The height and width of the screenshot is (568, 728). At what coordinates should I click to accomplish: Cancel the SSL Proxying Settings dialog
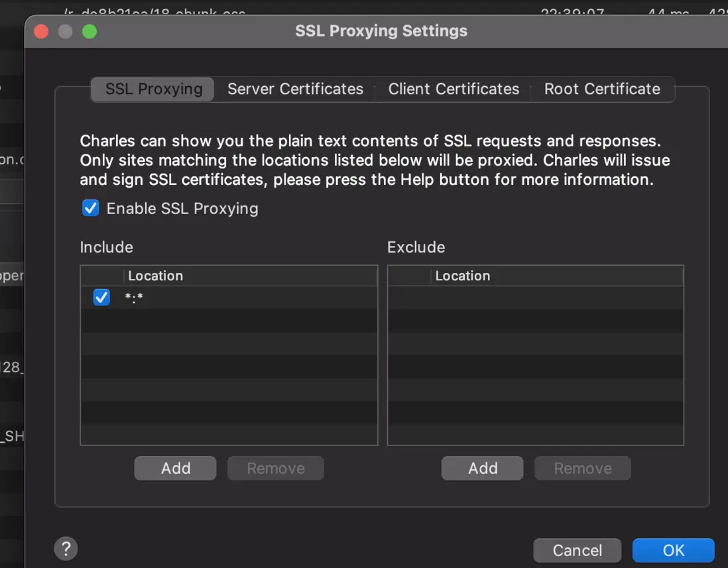tap(577, 550)
